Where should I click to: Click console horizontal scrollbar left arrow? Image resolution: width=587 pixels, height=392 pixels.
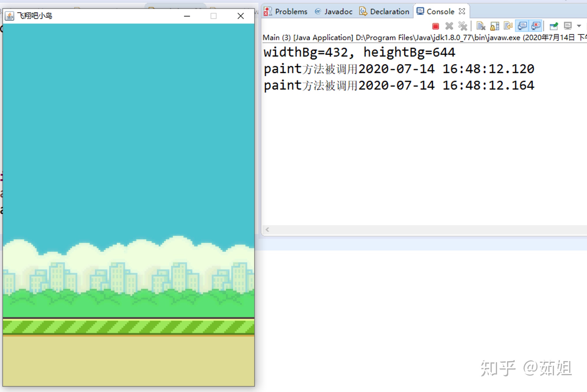click(267, 230)
